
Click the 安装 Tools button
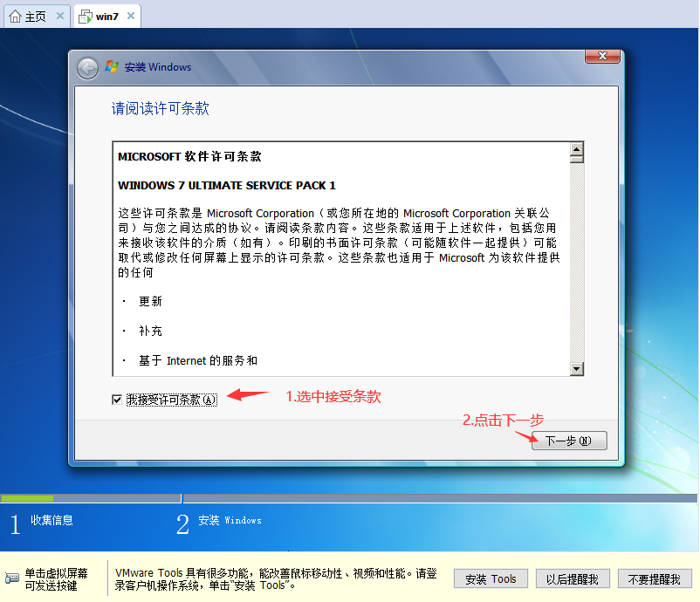click(x=491, y=578)
